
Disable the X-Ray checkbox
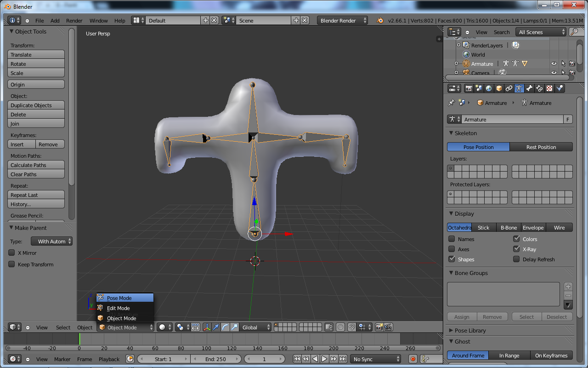(517, 249)
